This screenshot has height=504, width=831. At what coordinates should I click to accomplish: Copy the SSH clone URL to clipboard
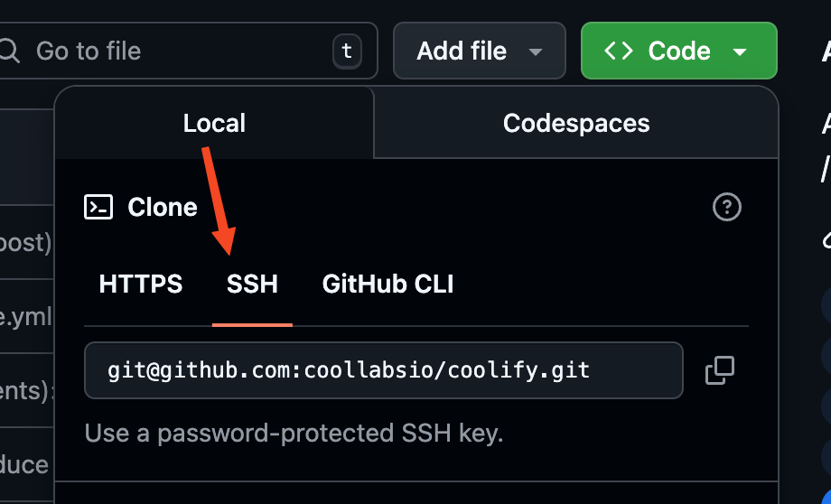click(720, 369)
